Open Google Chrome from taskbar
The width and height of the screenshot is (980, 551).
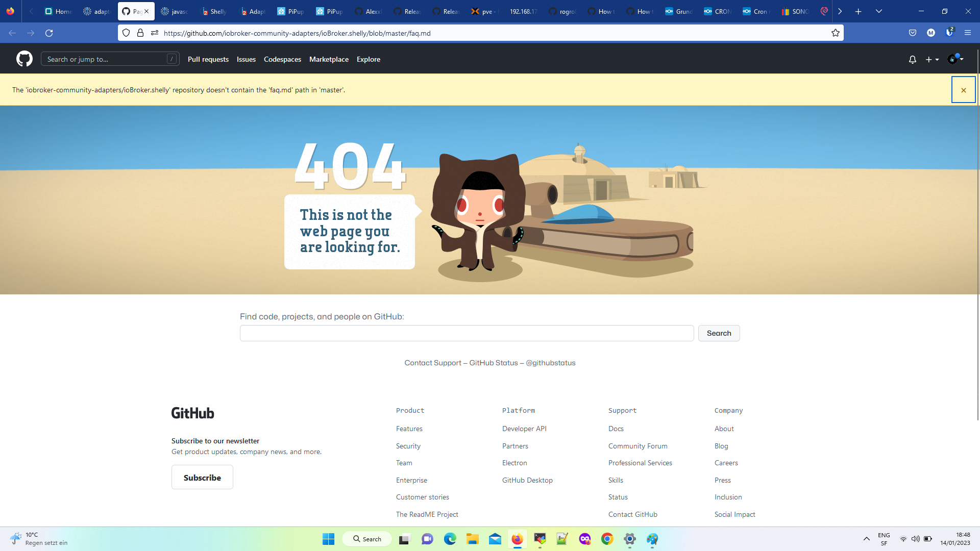pyautogui.click(x=607, y=539)
